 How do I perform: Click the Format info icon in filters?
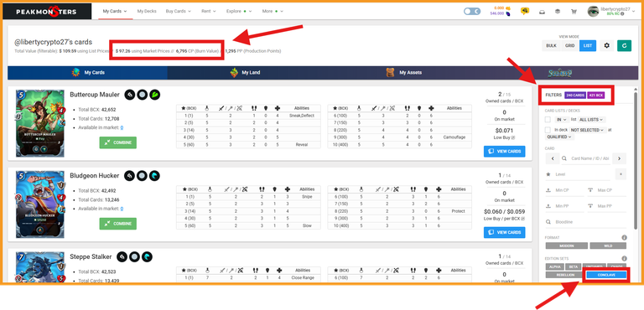[624, 237]
